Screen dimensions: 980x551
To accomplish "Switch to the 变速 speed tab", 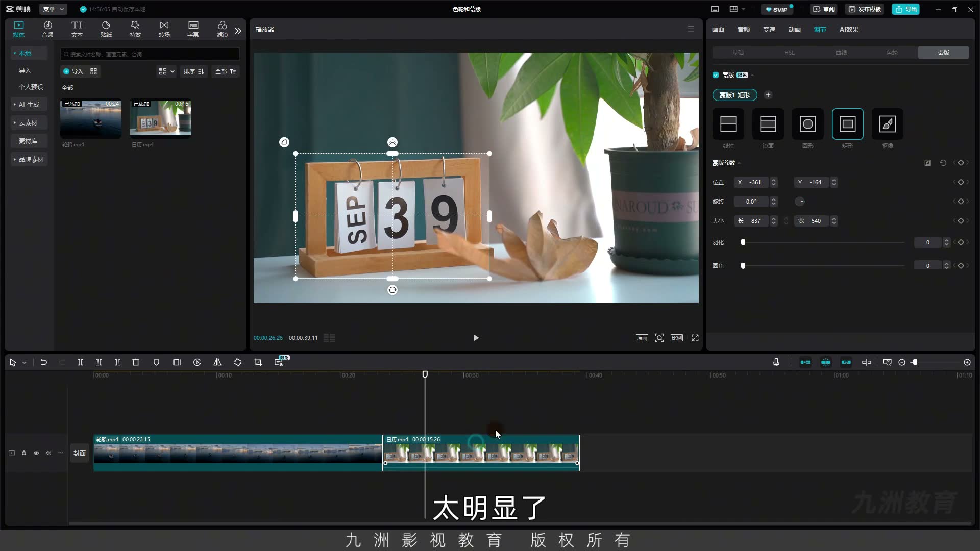I will 769,30.
